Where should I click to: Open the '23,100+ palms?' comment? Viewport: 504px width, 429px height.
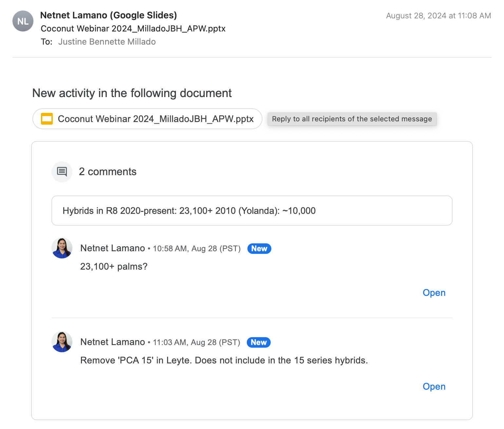coord(434,293)
